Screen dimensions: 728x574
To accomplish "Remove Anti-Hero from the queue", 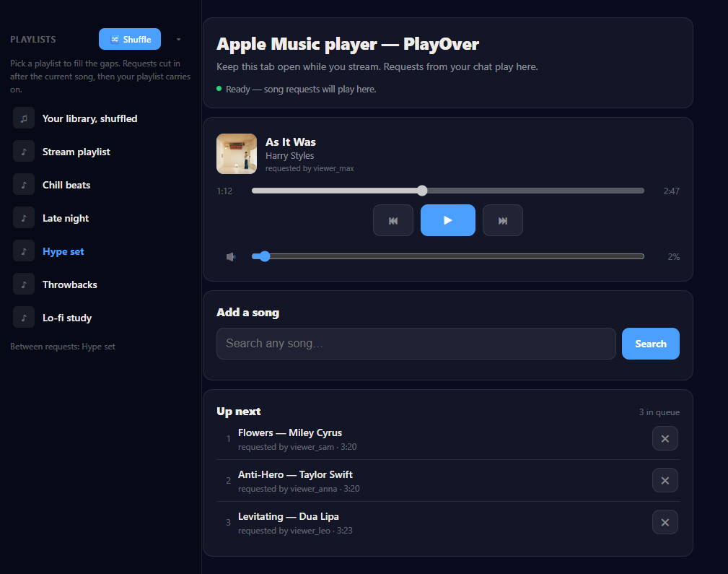I will 665,481.
